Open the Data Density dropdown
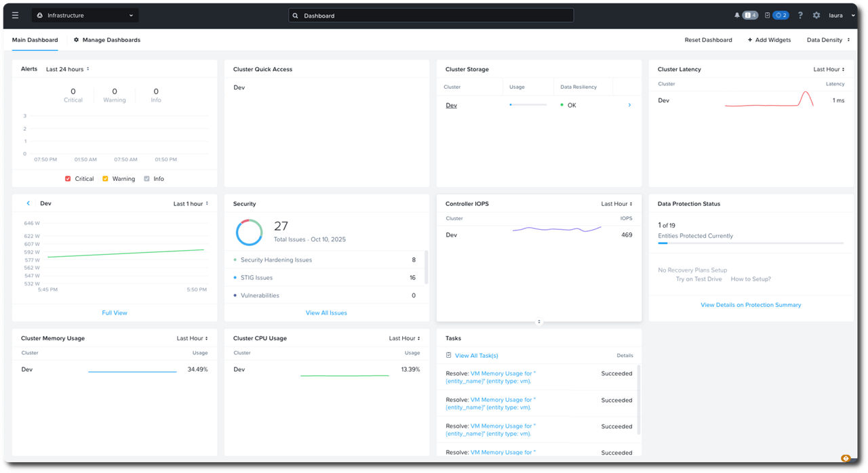The width and height of the screenshot is (868, 473). (828, 40)
